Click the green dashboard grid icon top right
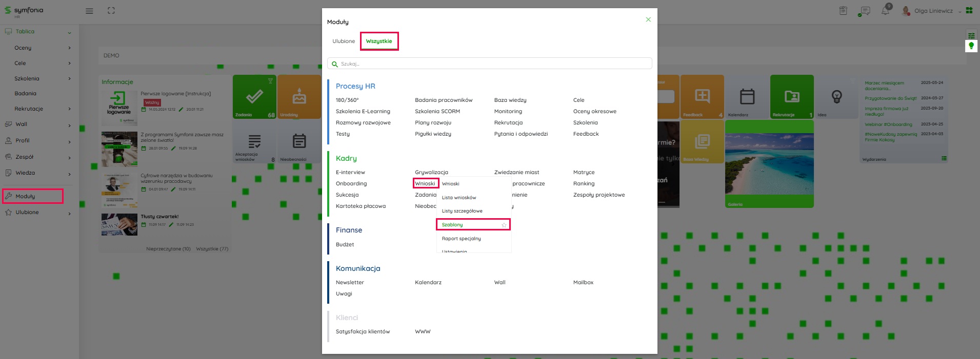The width and height of the screenshot is (980, 359). (x=969, y=10)
